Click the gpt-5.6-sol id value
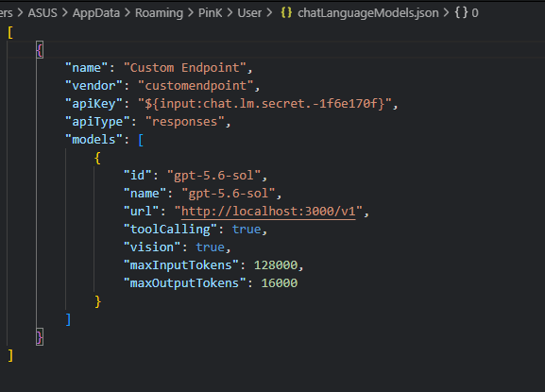 coord(213,176)
